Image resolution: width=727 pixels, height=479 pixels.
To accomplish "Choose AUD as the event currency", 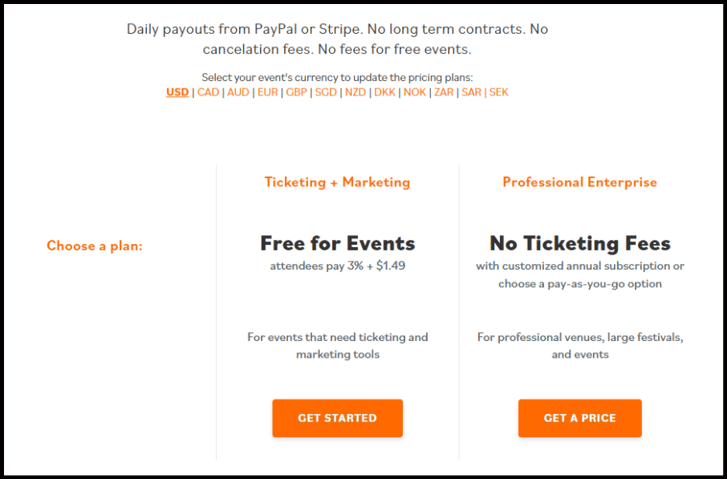I will [x=238, y=92].
